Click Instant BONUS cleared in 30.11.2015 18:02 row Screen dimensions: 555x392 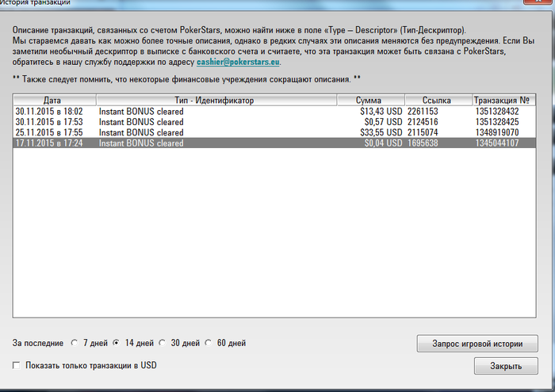pos(141,112)
